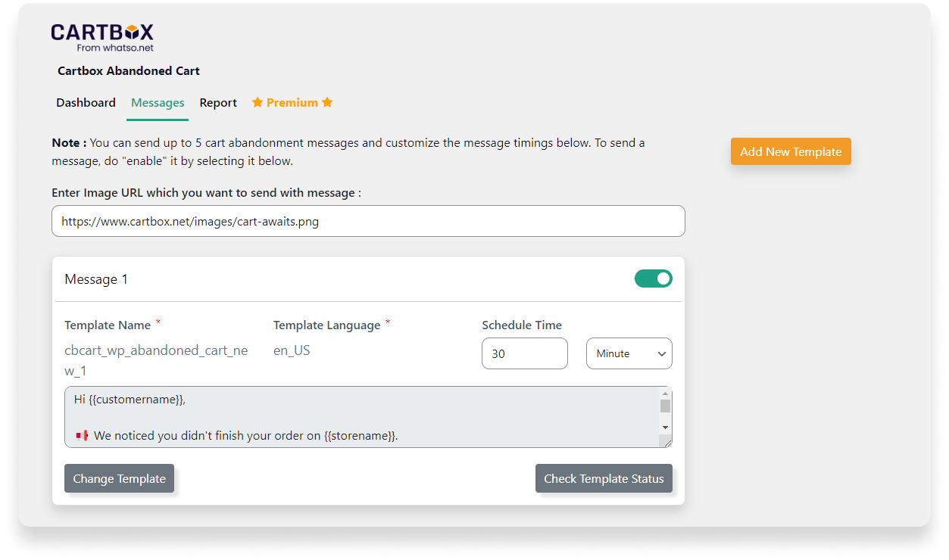This screenshot has width=949, height=560.
Task: Disable the Message 1 toggle switch
Action: click(x=654, y=278)
